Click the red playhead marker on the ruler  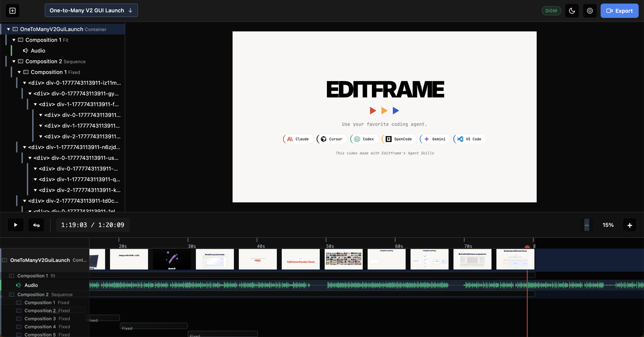527,247
